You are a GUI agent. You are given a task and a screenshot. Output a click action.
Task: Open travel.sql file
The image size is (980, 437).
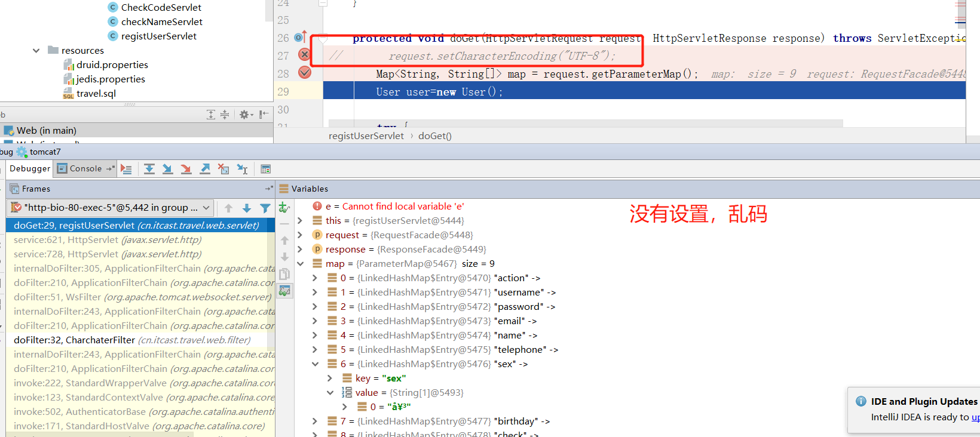point(90,93)
